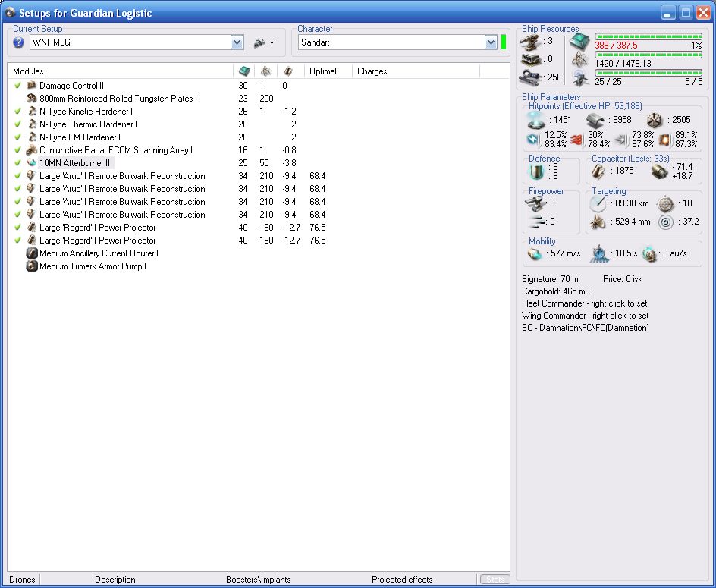Sort by the capacitor column header icon

(288, 71)
